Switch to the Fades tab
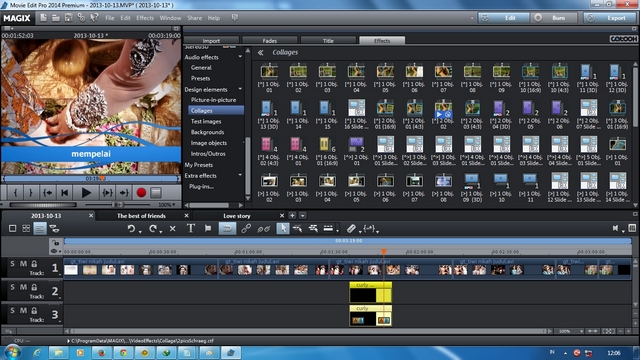 coord(269,40)
